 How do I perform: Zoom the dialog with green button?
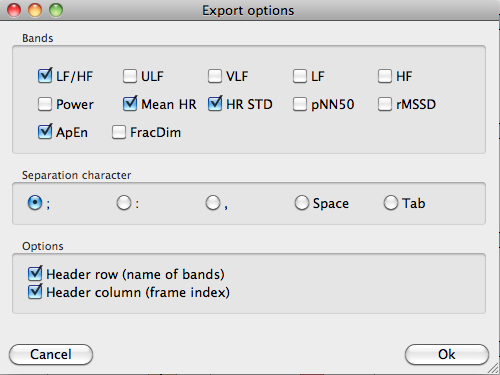tap(56, 10)
